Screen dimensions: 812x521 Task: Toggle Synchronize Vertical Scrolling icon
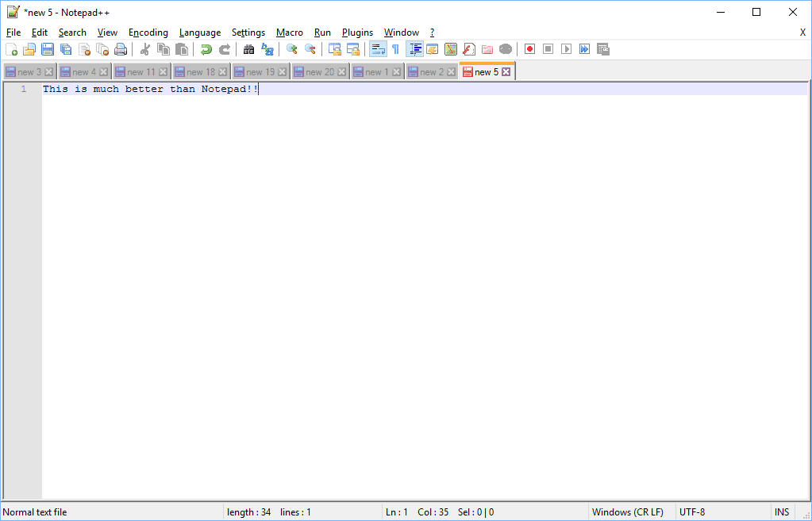pyautogui.click(x=334, y=49)
